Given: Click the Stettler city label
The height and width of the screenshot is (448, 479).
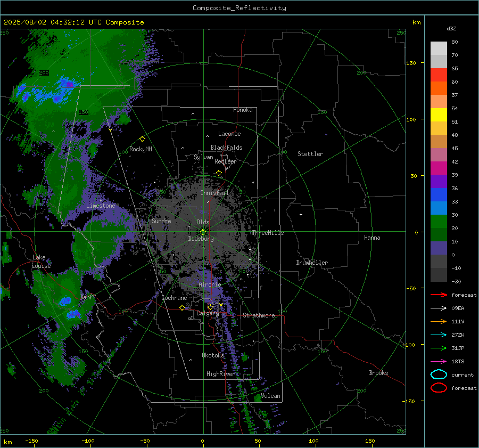Looking at the screenshot, I should (x=310, y=154).
